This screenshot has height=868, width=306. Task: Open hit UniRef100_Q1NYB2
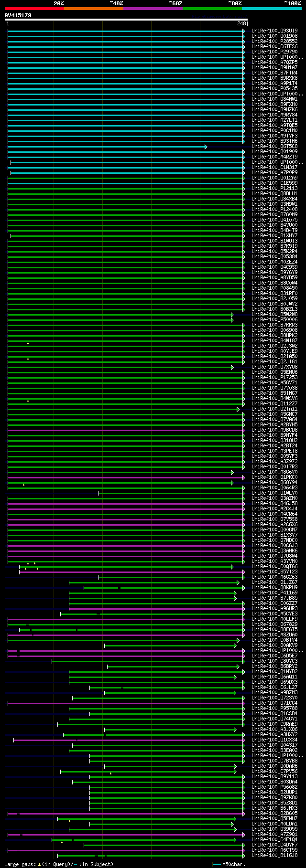point(274,672)
